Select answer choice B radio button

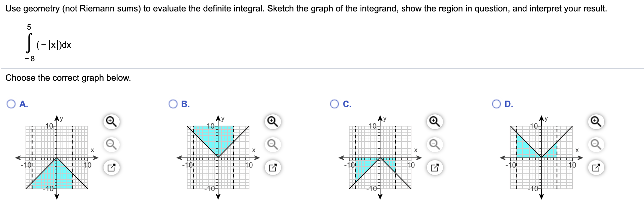(172, 104)
